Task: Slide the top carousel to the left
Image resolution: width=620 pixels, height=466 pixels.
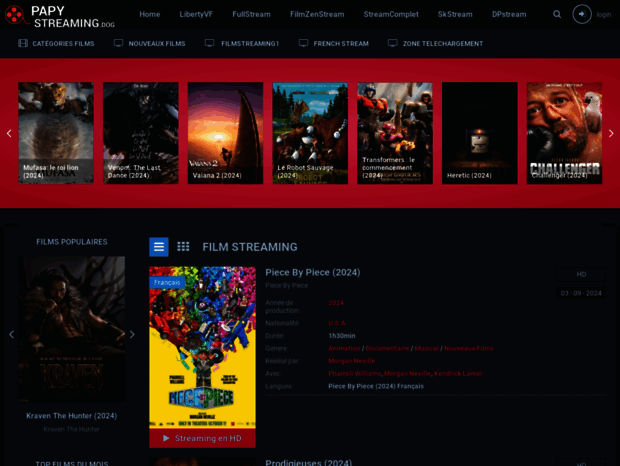Action: (x=9, y=133)
